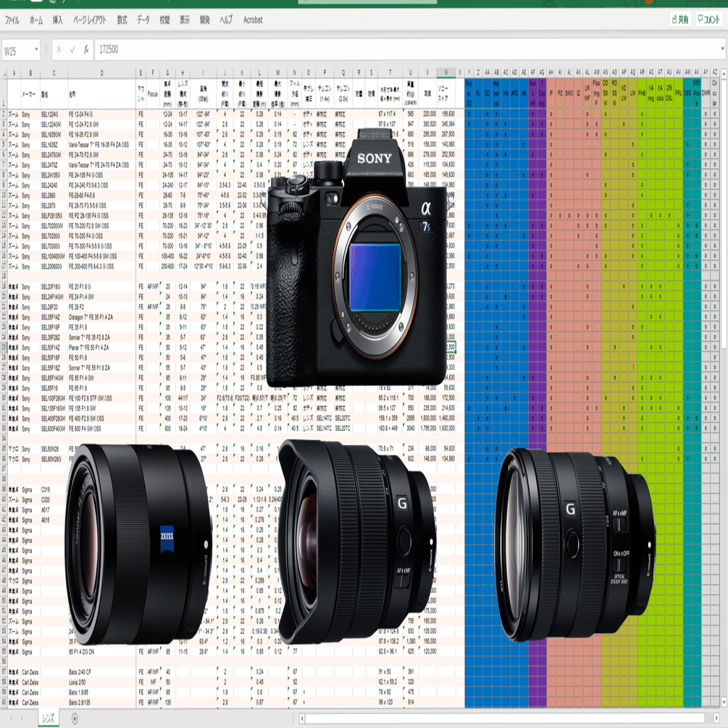Select column D header
Viewport: 728px width, 728px height.
pos(102,73)
